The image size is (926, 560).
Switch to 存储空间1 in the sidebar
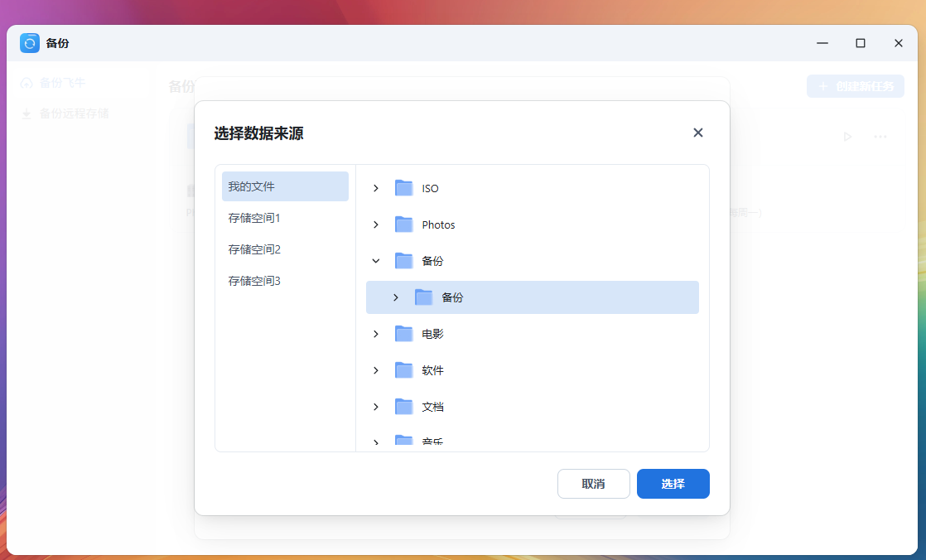[x=254, y=218]
